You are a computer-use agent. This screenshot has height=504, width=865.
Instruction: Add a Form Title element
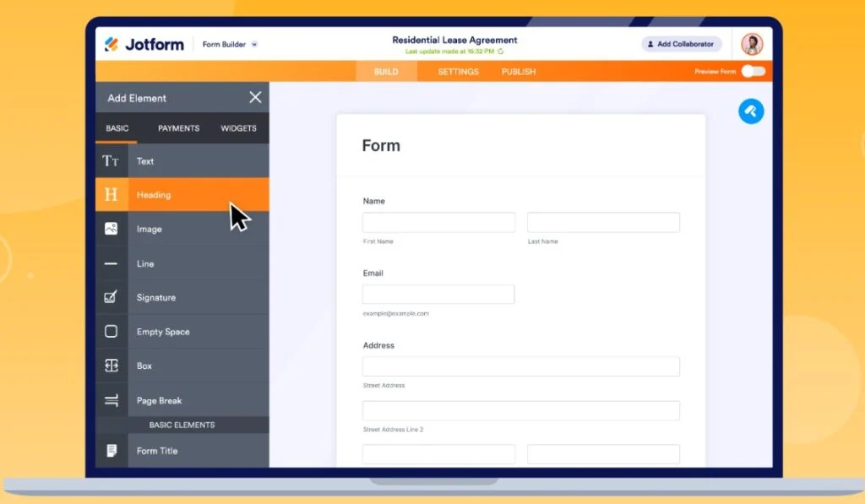pyautogui.click(x=111, y=450)
